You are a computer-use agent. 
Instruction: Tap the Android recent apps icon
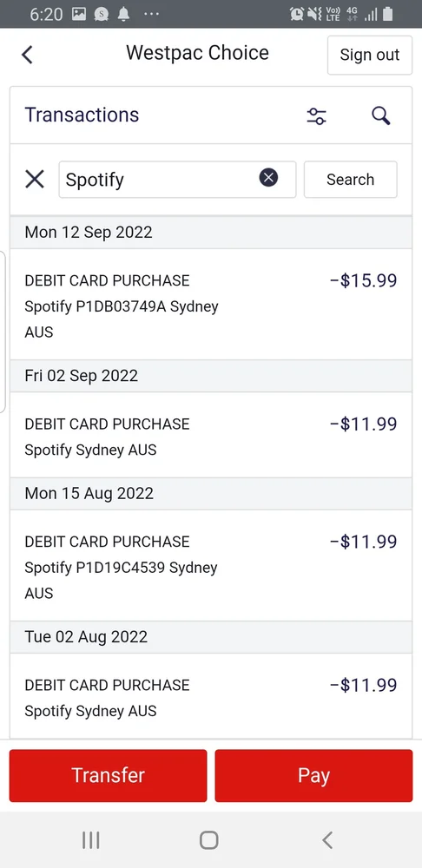[91, 839]
